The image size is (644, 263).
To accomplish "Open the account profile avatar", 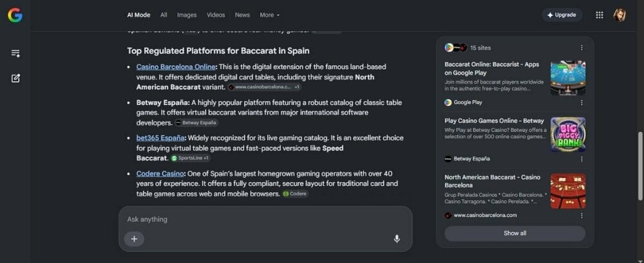I will click(x=620, y=15).
